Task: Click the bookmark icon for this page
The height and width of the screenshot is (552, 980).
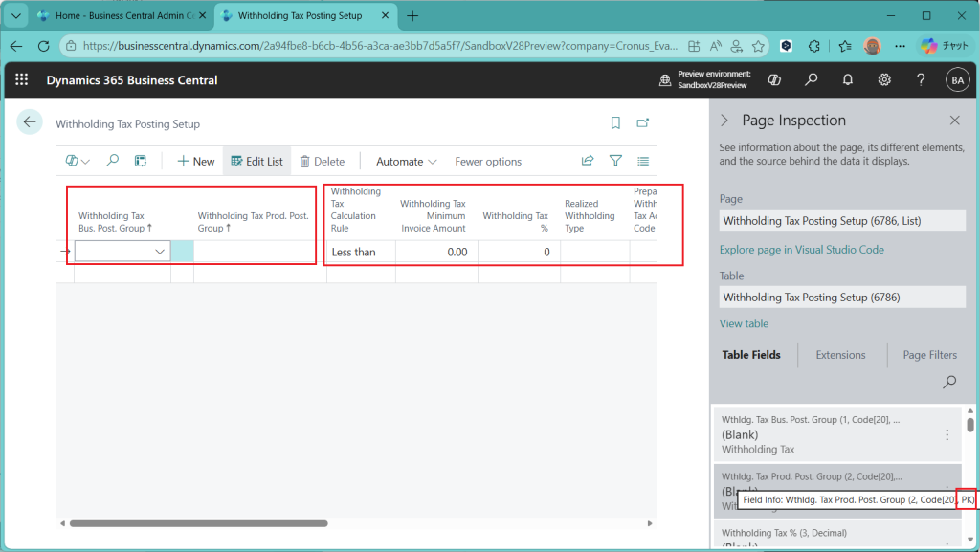Action: (x=615, y=123)
